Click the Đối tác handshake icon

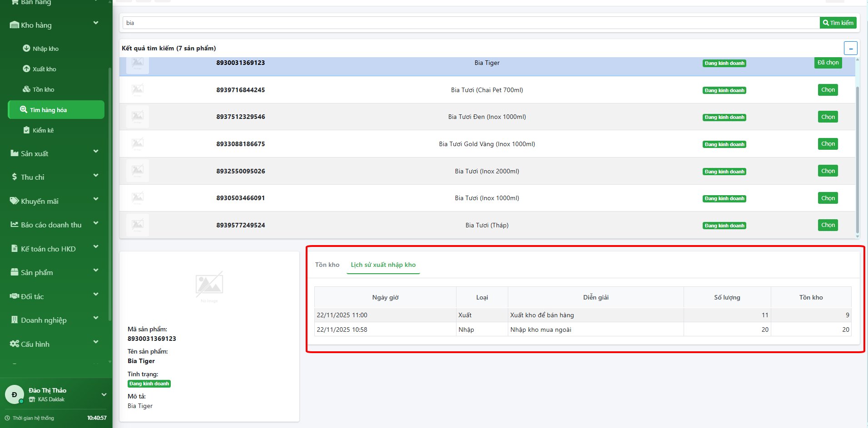click(x=15, y=296)
